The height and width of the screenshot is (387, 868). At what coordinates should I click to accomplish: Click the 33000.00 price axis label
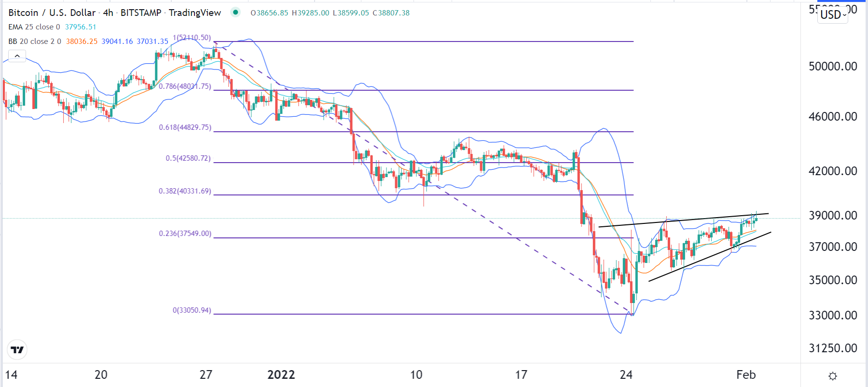tap(833, 316)
